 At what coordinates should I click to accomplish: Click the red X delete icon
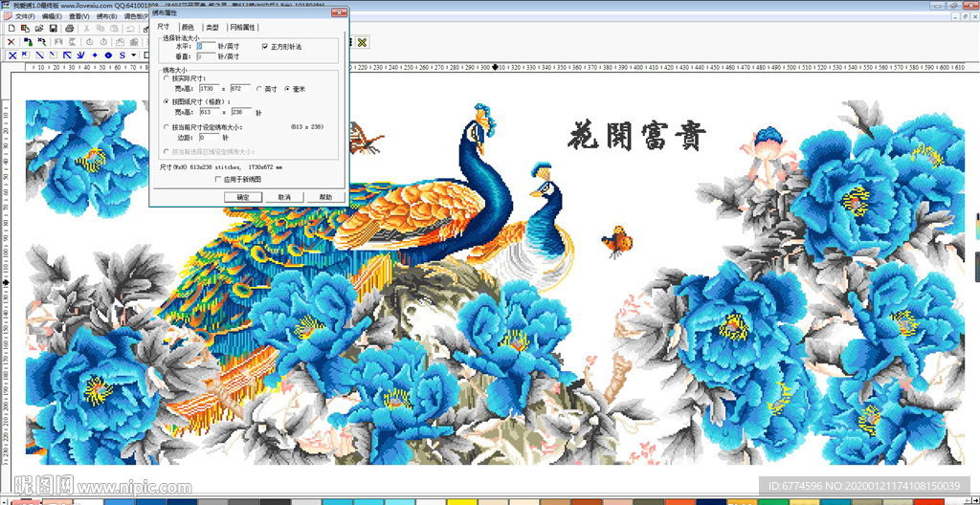click(11, 42)
